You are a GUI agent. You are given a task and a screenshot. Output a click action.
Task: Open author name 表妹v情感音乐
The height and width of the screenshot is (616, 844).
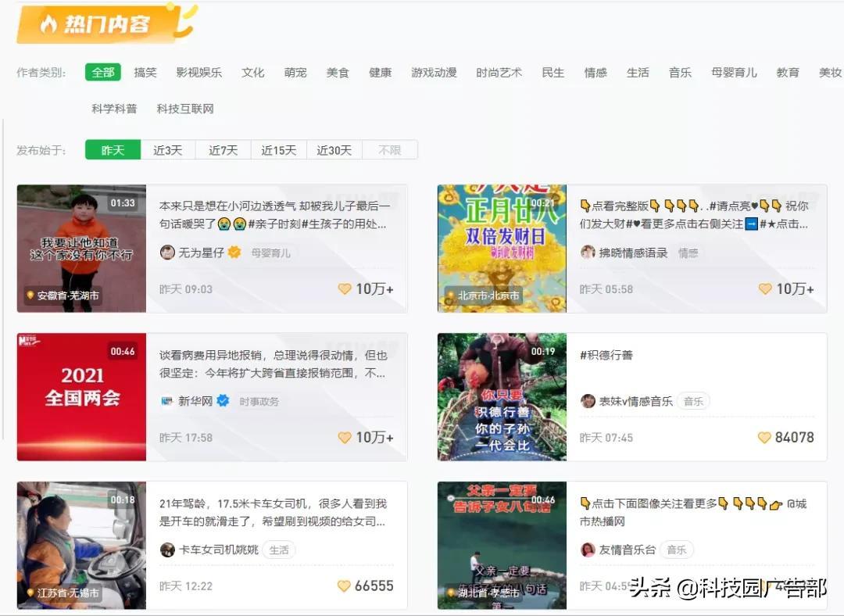(635, 401)
